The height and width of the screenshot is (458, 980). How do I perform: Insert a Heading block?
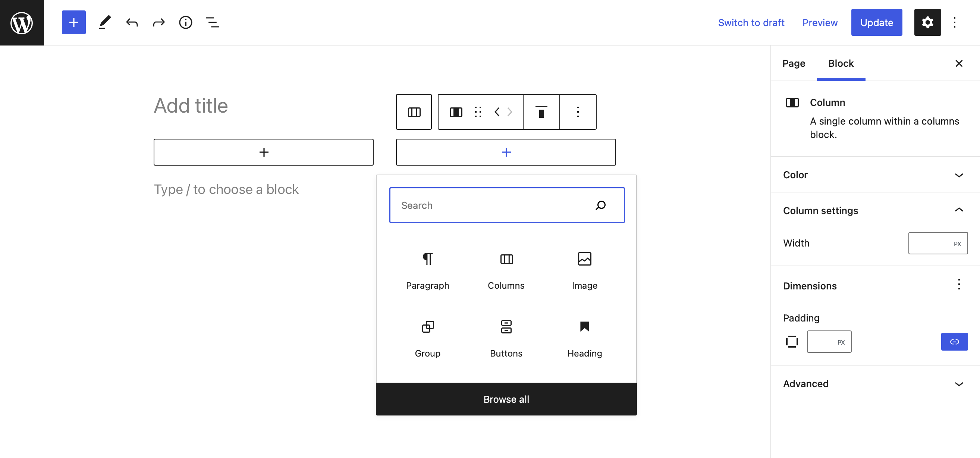584,339
